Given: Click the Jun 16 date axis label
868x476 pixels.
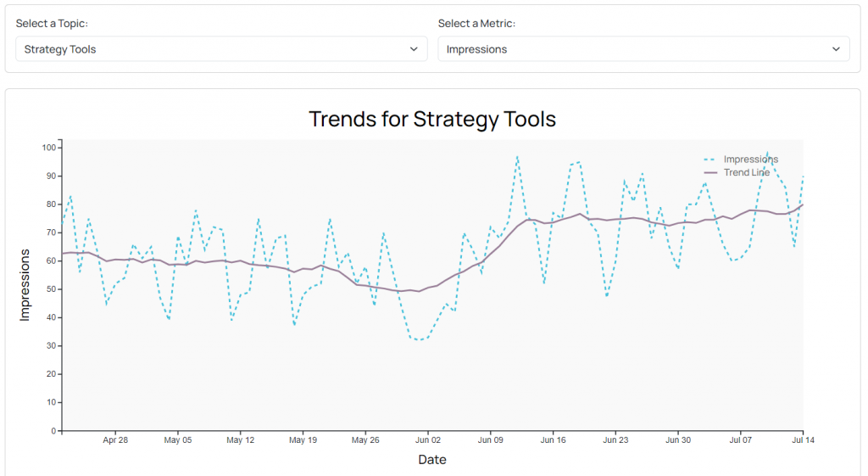Looking at the screenshot, I should point(553,440).
